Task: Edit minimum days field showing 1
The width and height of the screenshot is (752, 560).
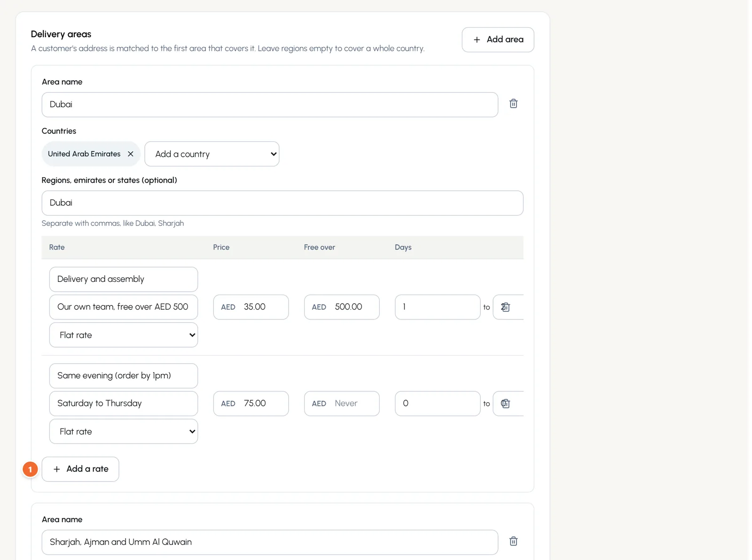Action: [x=438, y=307]
